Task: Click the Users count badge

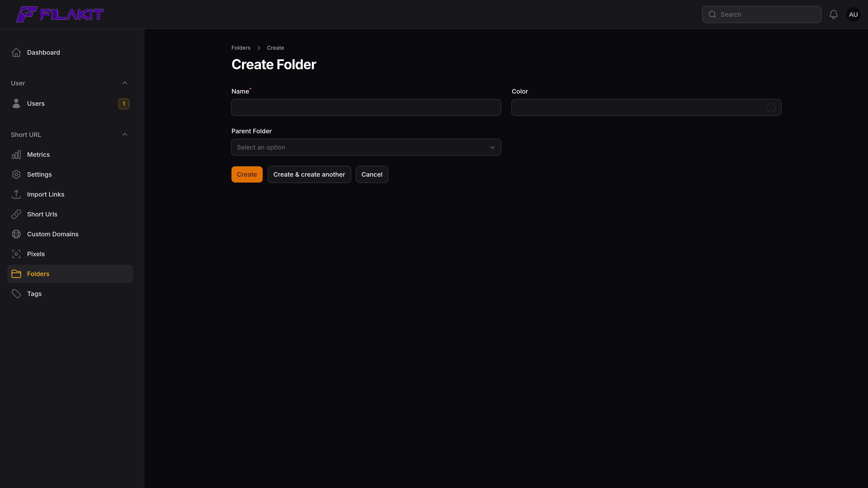Action: 124,104
